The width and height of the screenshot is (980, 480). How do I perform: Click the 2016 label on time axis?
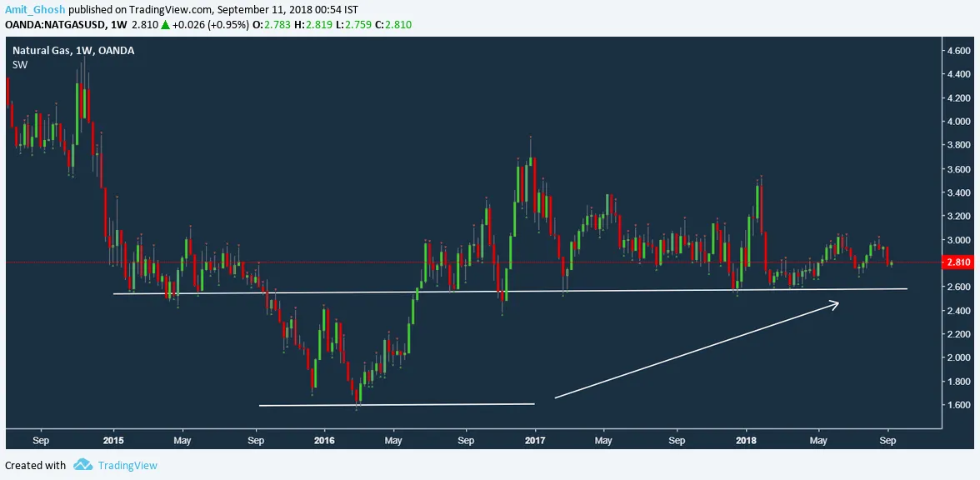[x=324, y=438]
